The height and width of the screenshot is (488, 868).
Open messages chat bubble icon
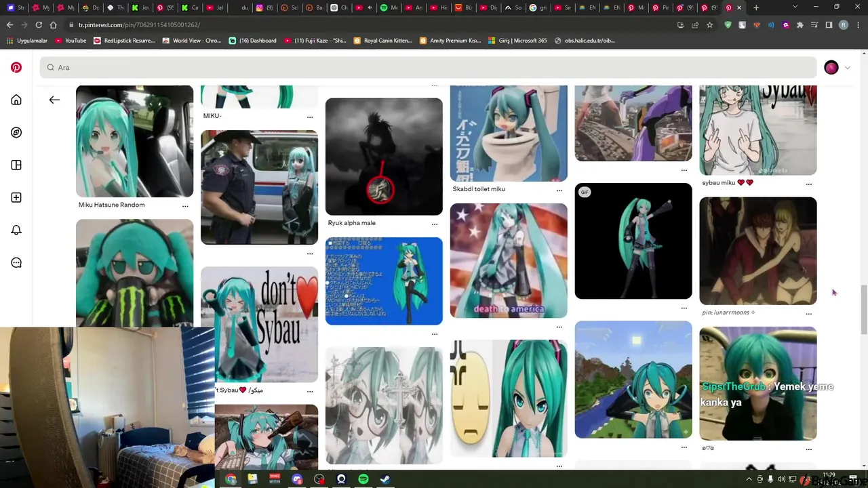click(x=16, y=262)
